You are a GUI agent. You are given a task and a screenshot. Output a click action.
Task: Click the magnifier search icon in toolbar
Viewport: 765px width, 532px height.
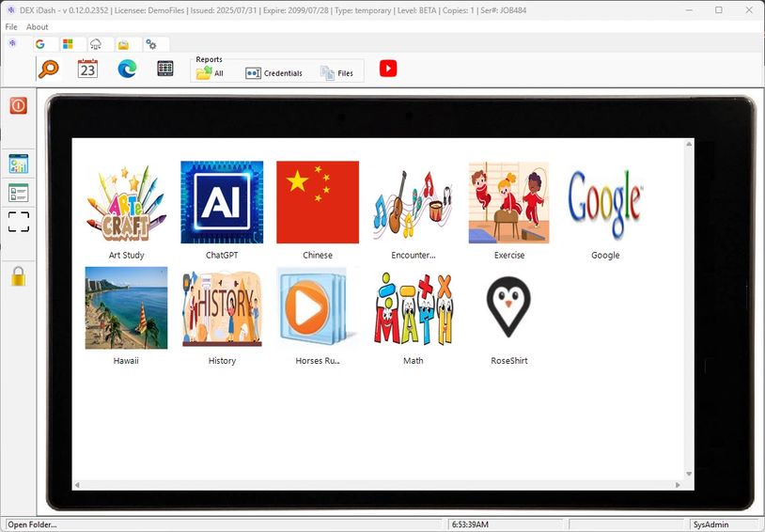tap(48, 69)
